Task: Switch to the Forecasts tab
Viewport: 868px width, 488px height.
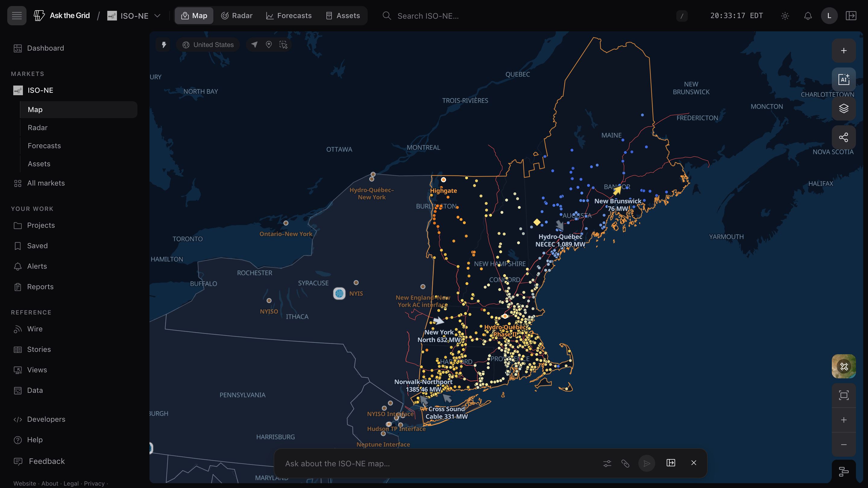Action: pos(289,15)
